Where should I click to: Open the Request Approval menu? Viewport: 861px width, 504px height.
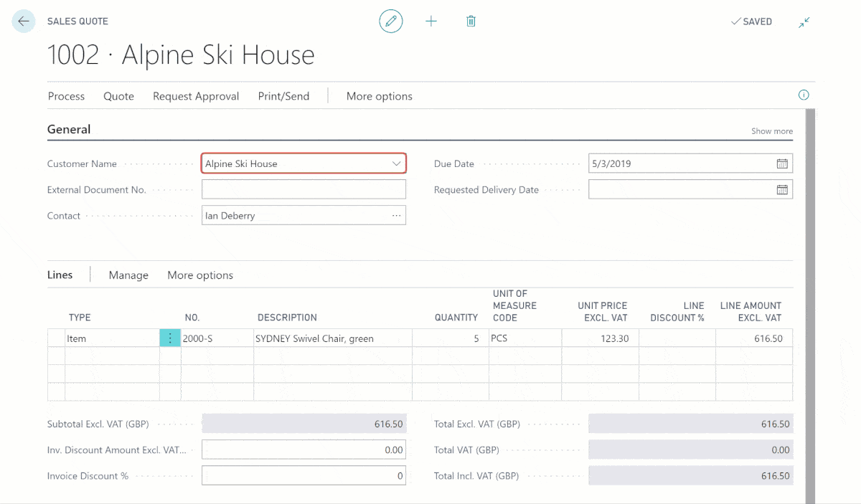[196, 96]
